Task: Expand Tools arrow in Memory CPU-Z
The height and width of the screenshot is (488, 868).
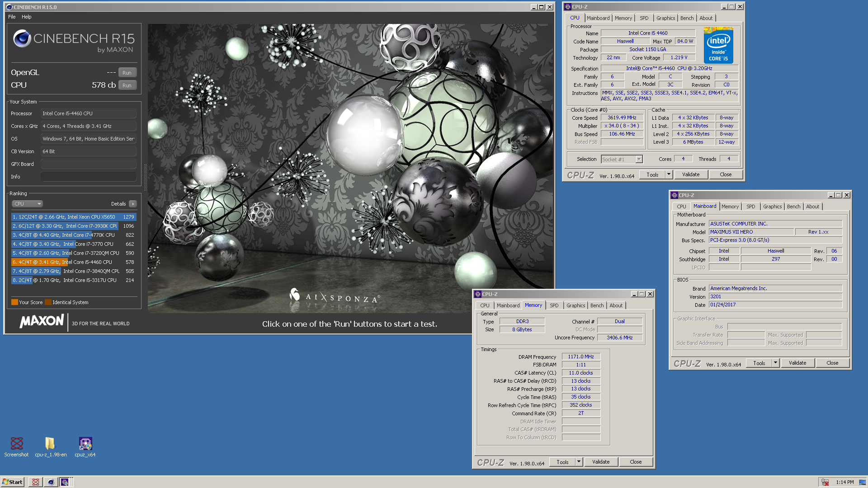Action: point(579,462)
